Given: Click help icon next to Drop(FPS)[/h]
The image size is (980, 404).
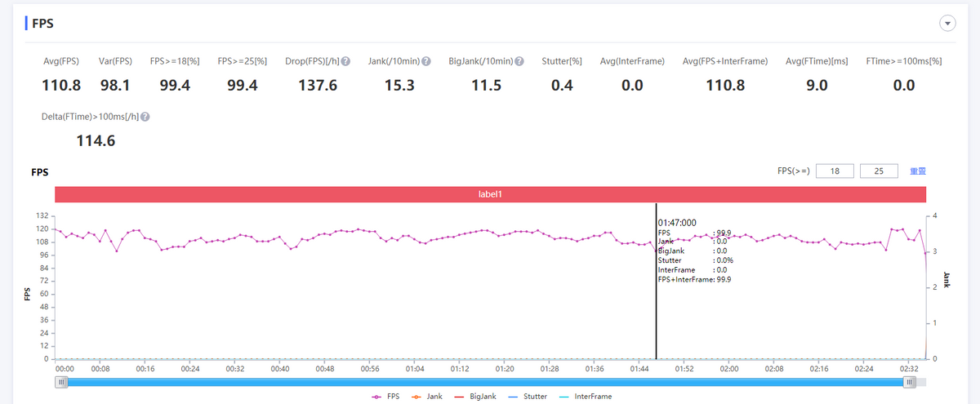Looking at the screenshot, I should point(346,61).
